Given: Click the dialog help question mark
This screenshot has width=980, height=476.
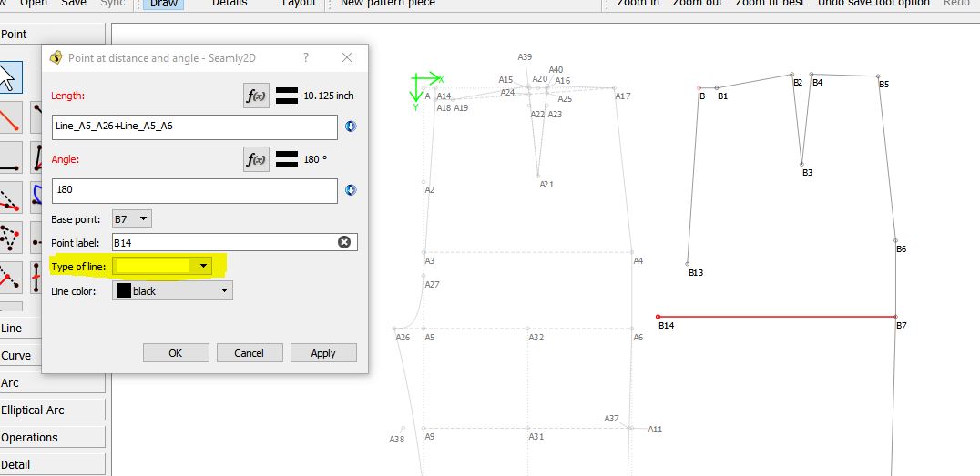Looking at the screenshot, I should point(306,57).
